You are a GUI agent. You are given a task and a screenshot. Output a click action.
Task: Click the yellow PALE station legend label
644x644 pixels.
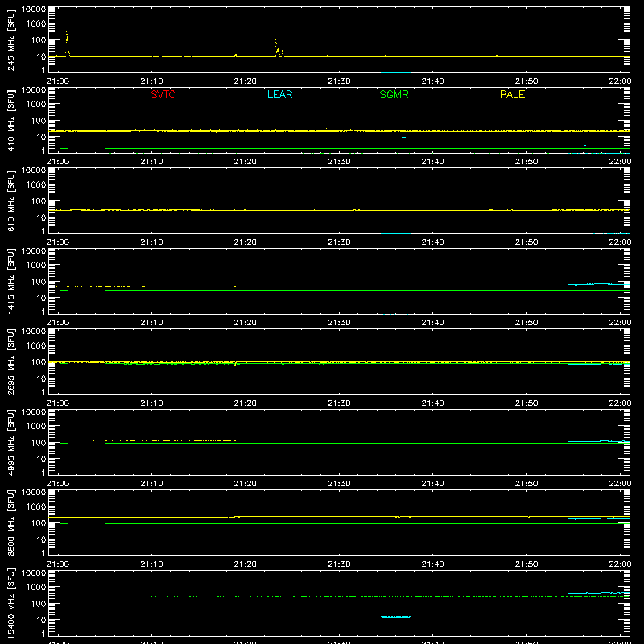click(512, 94)
